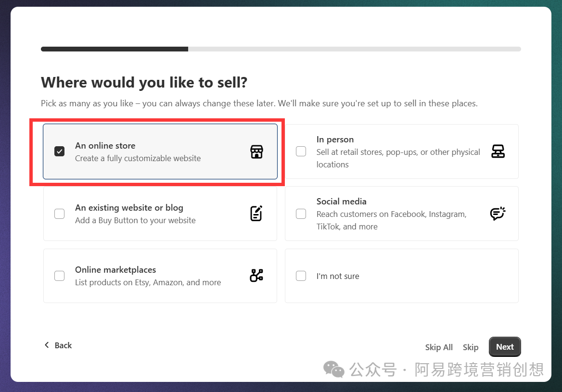Click the Skip All link
Screen dimensions: 562x392
point(439,347)
